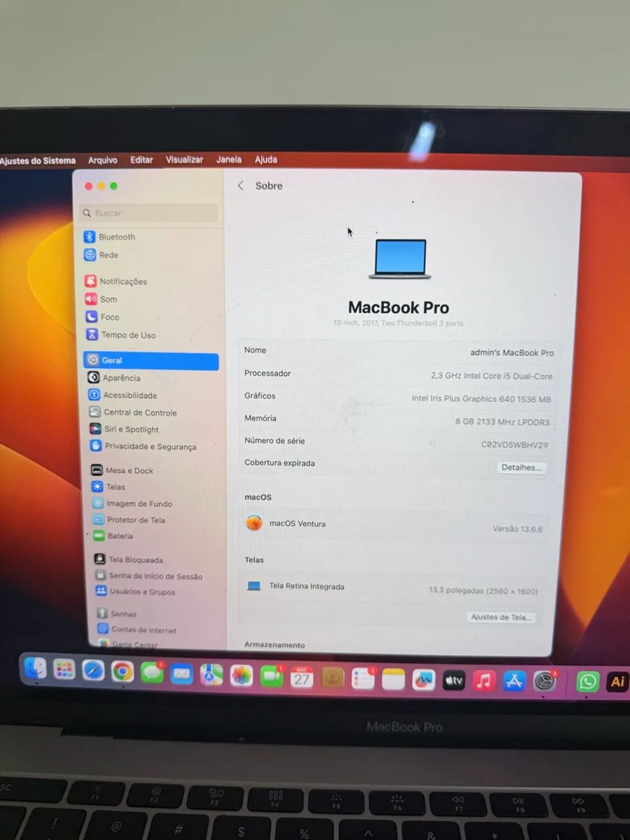
Task: Open Senha de Início de Sessão
Action: click(x=149, y=576)
